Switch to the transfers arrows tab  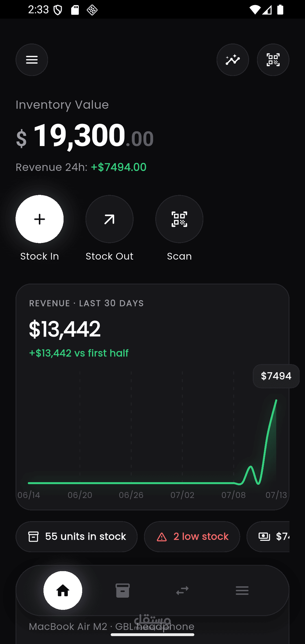click(x=182, y=590)
